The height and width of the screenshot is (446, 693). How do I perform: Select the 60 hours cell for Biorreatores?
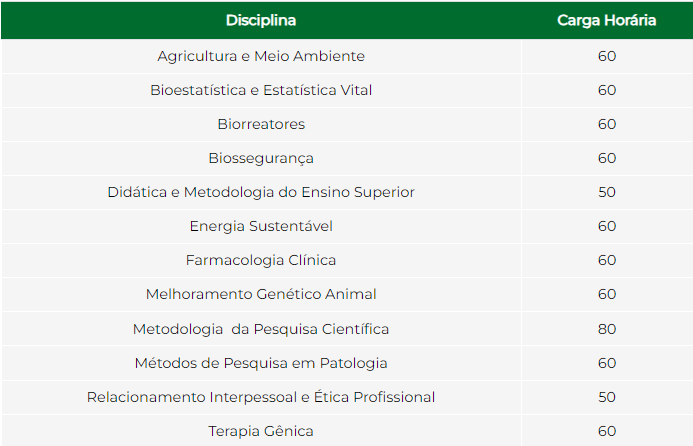point(607,124)
